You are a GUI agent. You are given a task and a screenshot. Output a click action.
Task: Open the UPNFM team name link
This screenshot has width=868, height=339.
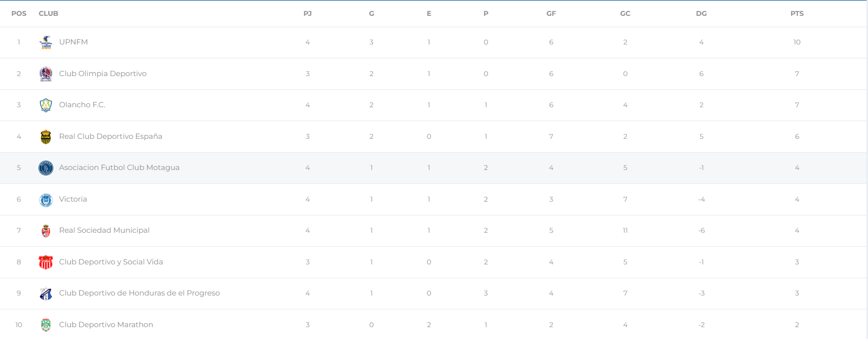click(74, 42)
